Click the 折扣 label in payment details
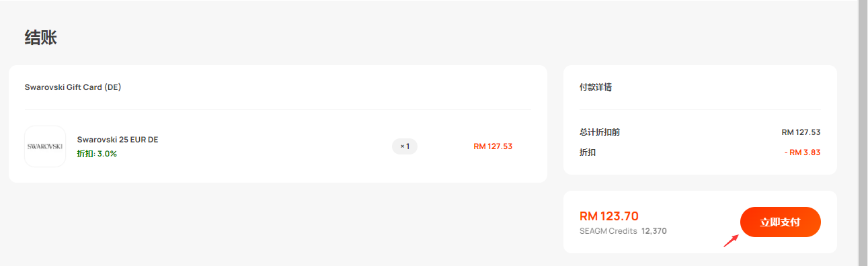868x266 pixels. (588, 152)
